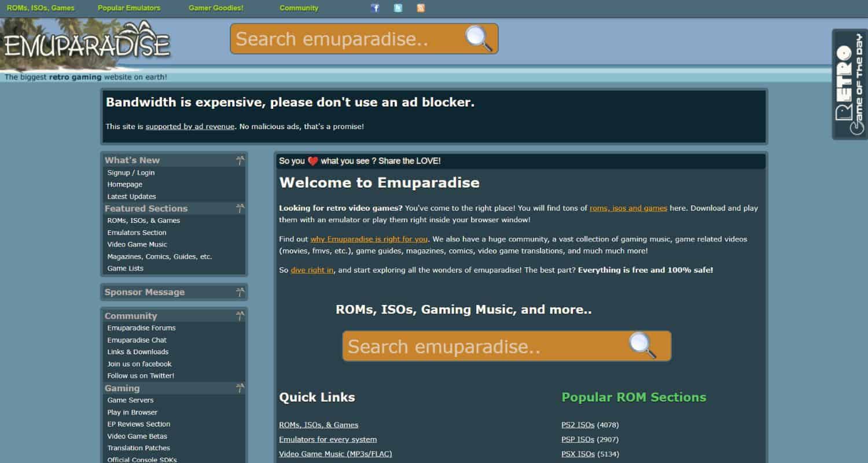
Task: Click the Twitter icon in top bar
Action: [x=398, y=8]
